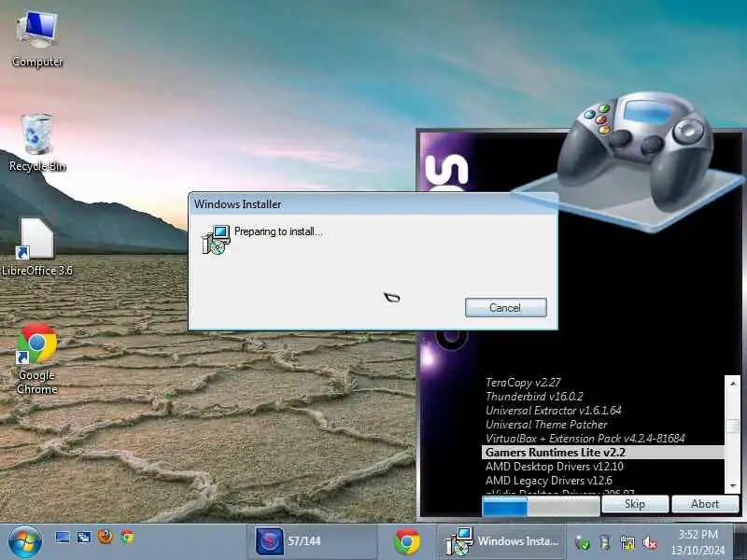The width and height of the screenshot is (747, 560).
Task: Click the muted volume tray icon
Action: (650, 542)
